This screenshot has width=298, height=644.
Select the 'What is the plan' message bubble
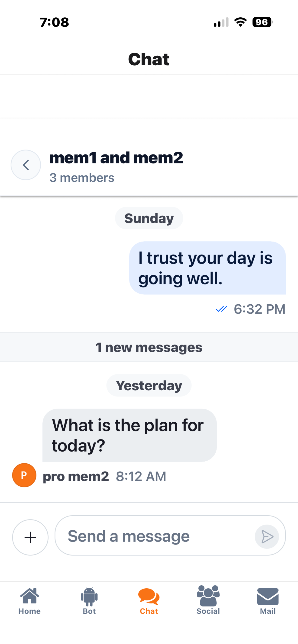130,435
